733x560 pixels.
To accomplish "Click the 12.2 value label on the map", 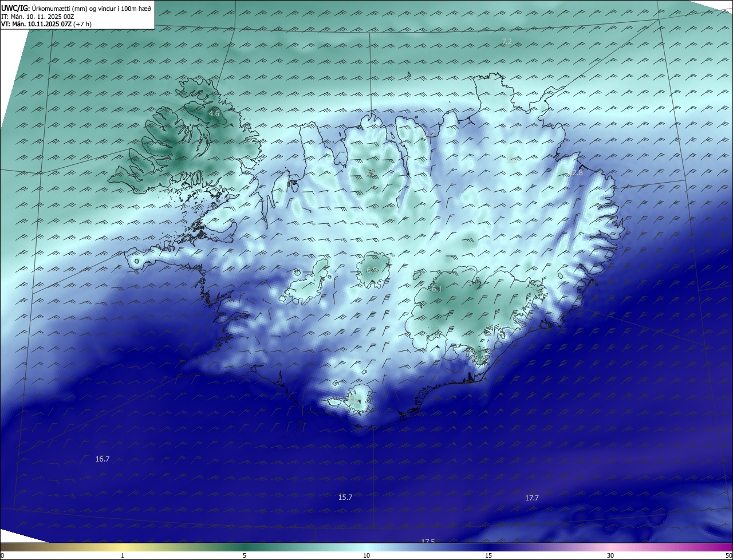I will (x=428, y=134).
